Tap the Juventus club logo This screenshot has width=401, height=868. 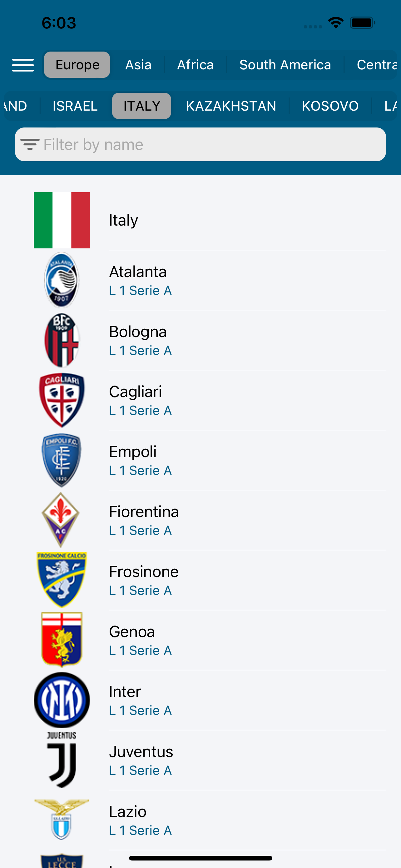point(62,760)
